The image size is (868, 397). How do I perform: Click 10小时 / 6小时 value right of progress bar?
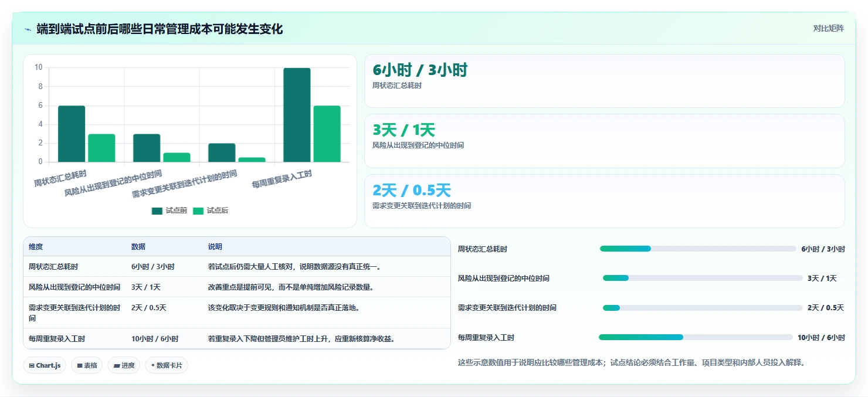[821, 338]
